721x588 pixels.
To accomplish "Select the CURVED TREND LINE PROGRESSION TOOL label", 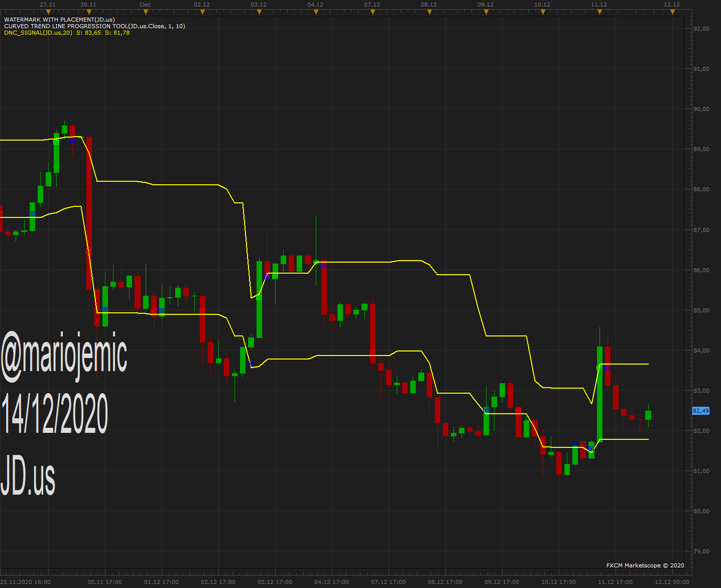I will pyautogui.click(x=94, y=26).
